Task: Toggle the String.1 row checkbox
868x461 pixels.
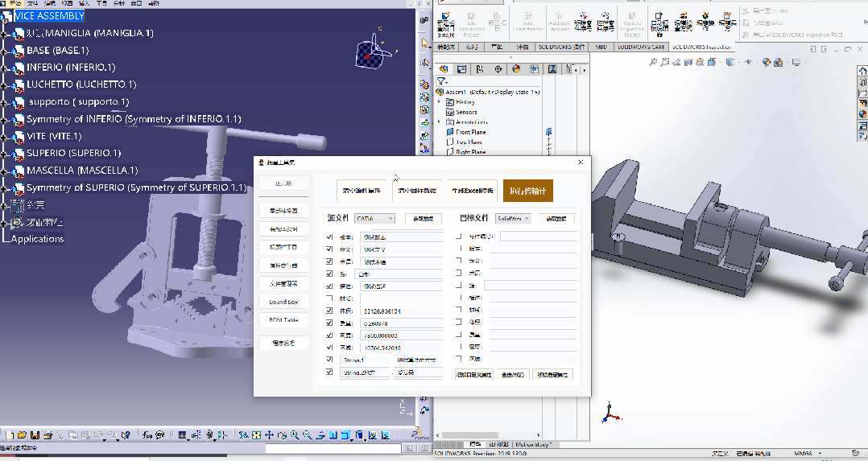Action: (x=329, y=360)
